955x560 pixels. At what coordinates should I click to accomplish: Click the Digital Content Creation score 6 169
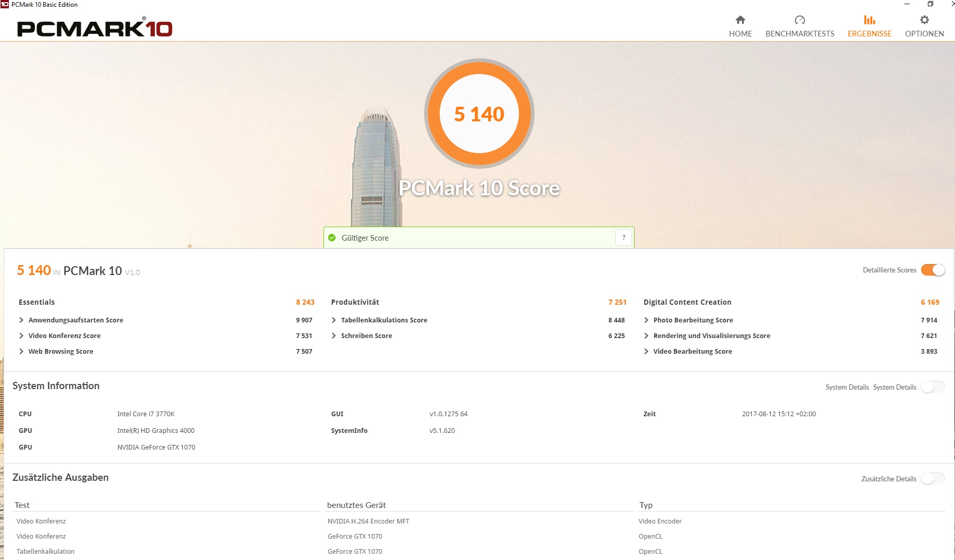click(930, 302)
